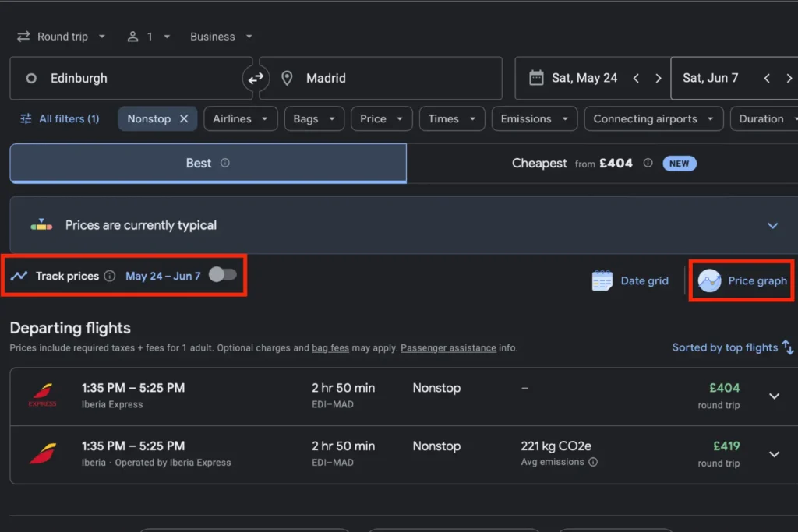The width and height of the screenshot is (798, 532).
Task: Swap origin and destination with arrows icon
Action: point(256,78)
